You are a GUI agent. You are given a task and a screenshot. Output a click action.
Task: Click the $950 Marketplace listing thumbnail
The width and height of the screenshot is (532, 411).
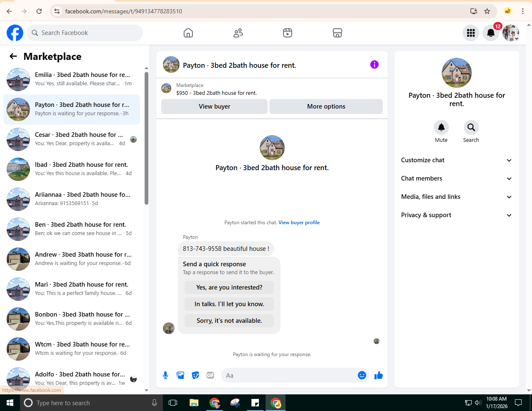pyautogui.click(x=166, y=88)
